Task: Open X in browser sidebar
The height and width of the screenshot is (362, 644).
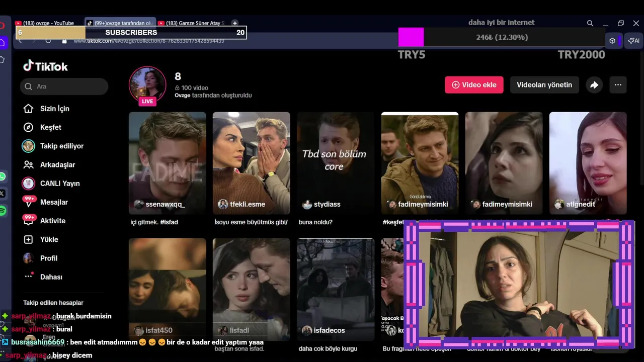Action: tap(3, 194)
